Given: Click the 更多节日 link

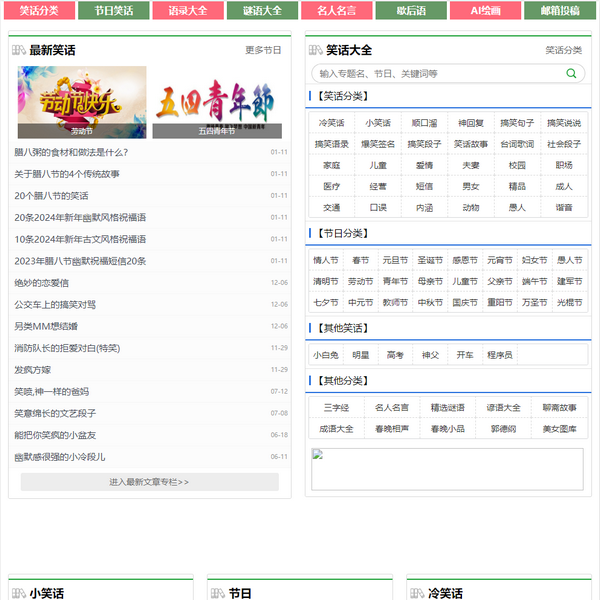Looking at the screenshot, I should (x=263, y=50).
